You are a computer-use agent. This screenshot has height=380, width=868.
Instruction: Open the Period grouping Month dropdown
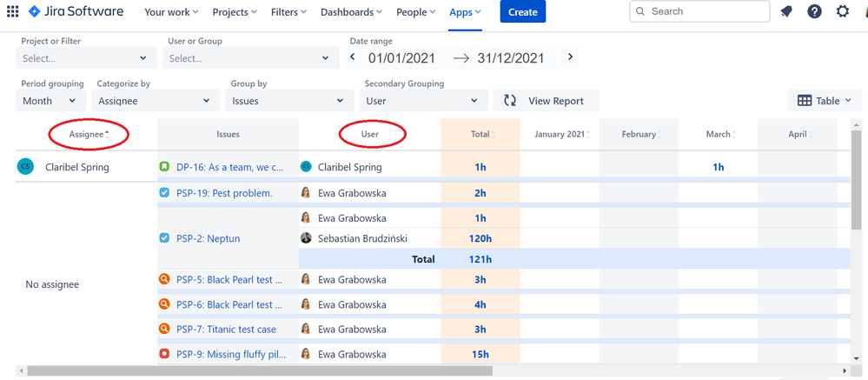click(x=50, y=101)
